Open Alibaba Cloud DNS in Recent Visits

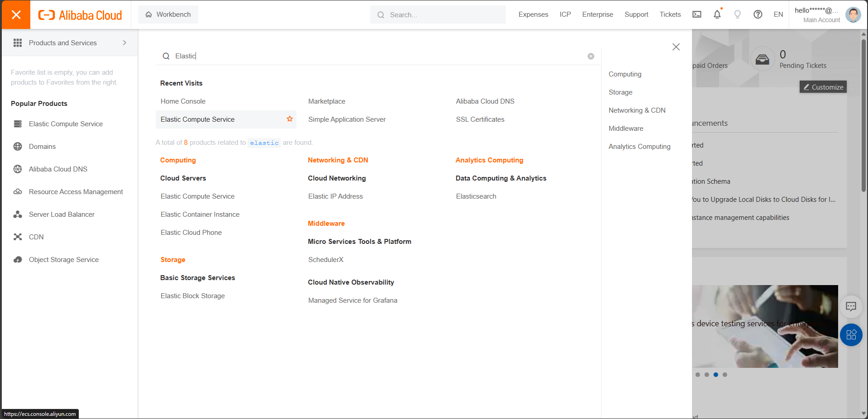[485, 101]
